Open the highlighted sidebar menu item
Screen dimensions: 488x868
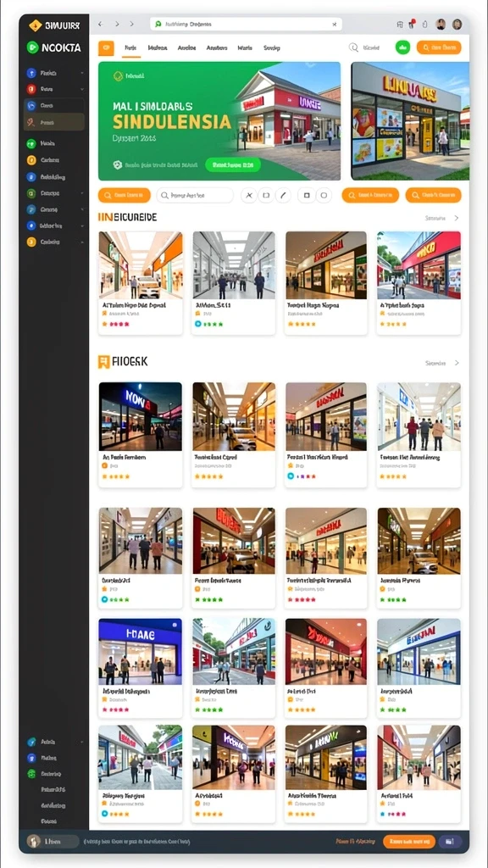pos(54,122)
